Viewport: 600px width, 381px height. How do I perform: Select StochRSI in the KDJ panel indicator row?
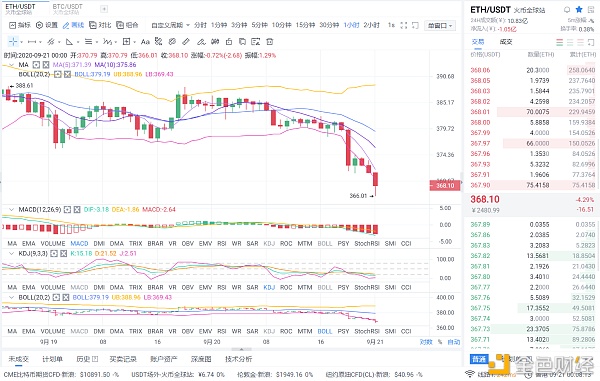click(367, 287)
